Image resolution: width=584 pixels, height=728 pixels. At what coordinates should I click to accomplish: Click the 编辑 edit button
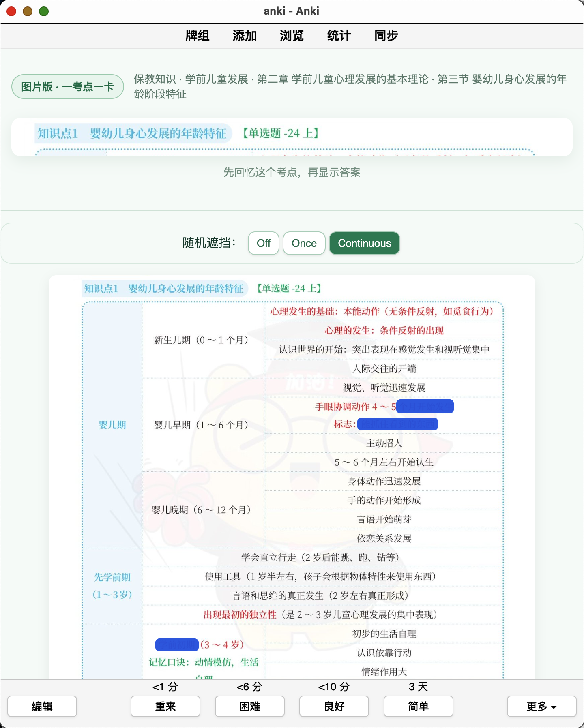coord(42,707)
